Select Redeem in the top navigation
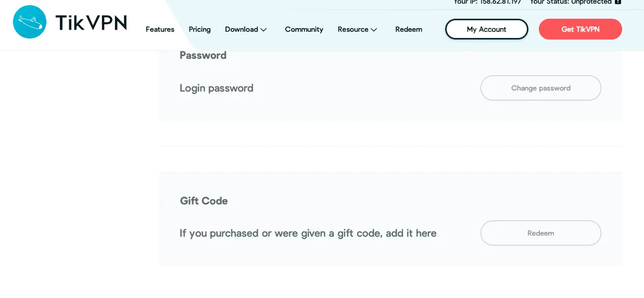The image size is (644, 298). point(409,30)
